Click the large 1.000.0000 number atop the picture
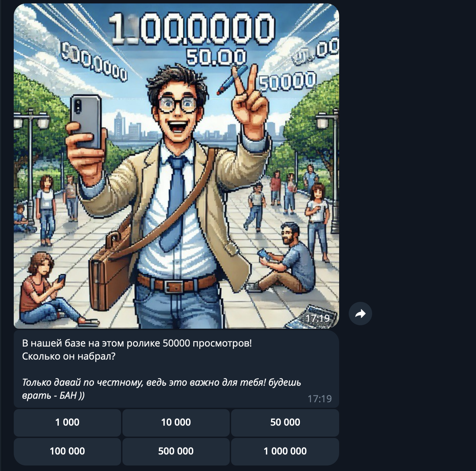 pyautogui.click(x=192, y=29)
